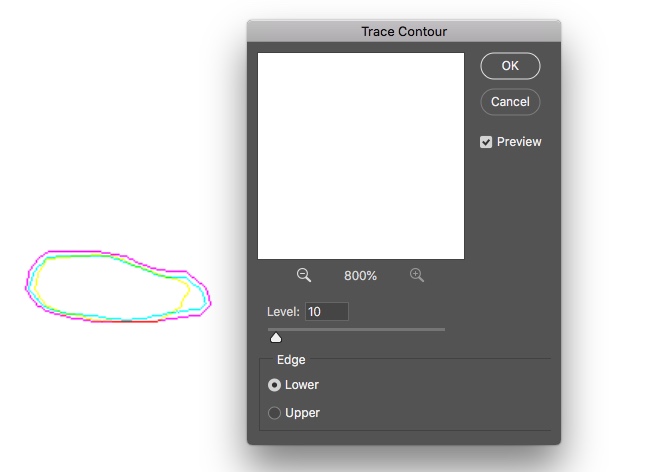Viewport: 646px width, 472px height.
Task: Click the Level value input field
Action: pyautogui.click(x=327, y=312)
